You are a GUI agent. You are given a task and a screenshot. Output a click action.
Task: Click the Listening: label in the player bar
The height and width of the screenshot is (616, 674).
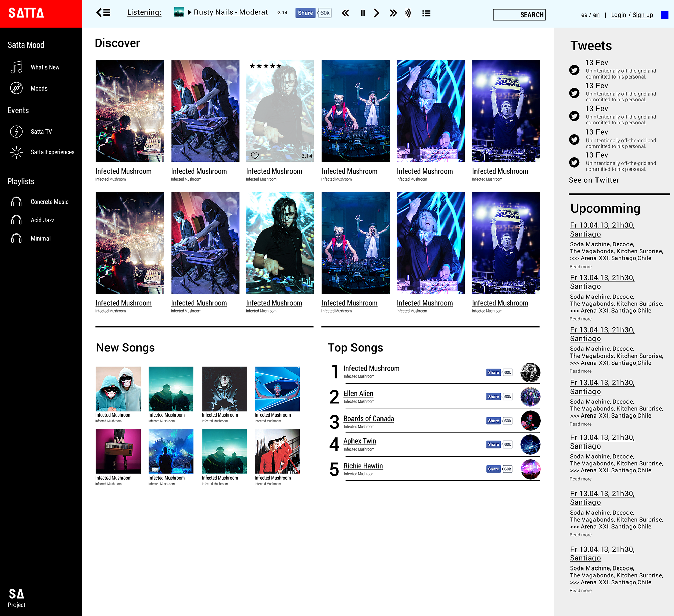pos(144,12)
